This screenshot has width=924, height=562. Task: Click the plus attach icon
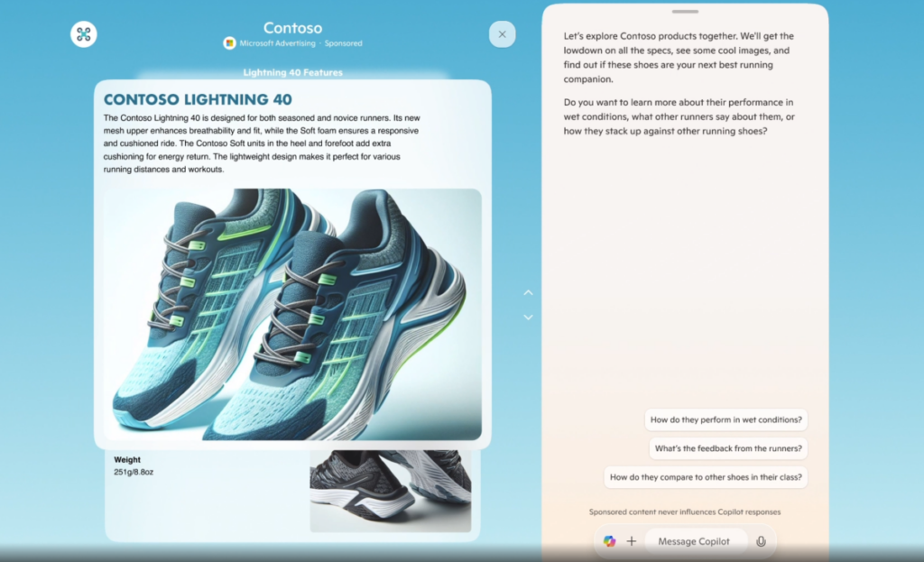(631, 540)
